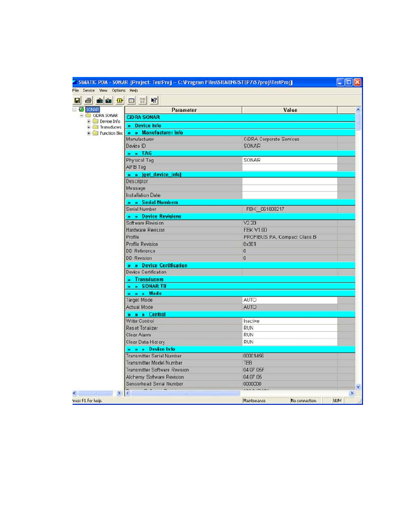Open the Clear Data History RUN value
The image size is (411, 532).
click(290, 342)
